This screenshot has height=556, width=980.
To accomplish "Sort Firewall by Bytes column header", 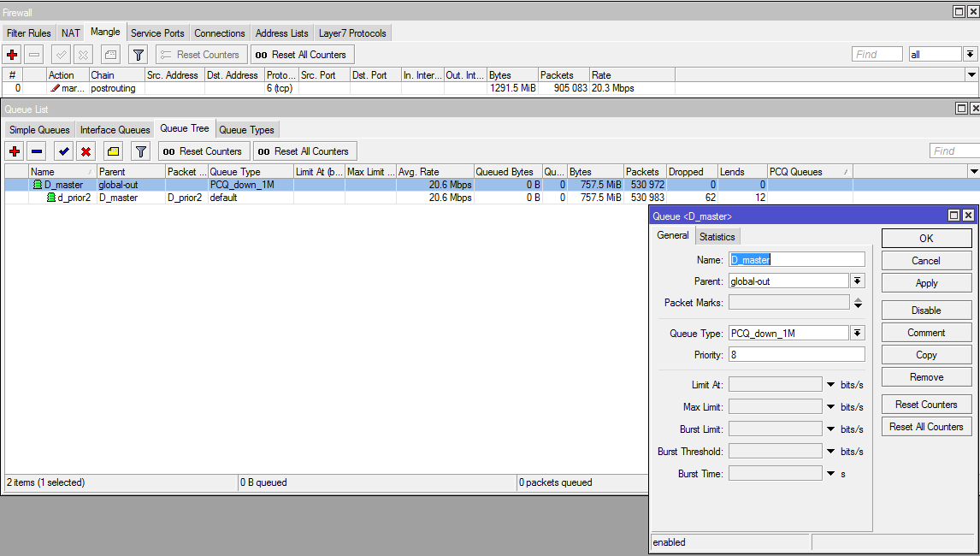I will (512, 75).
